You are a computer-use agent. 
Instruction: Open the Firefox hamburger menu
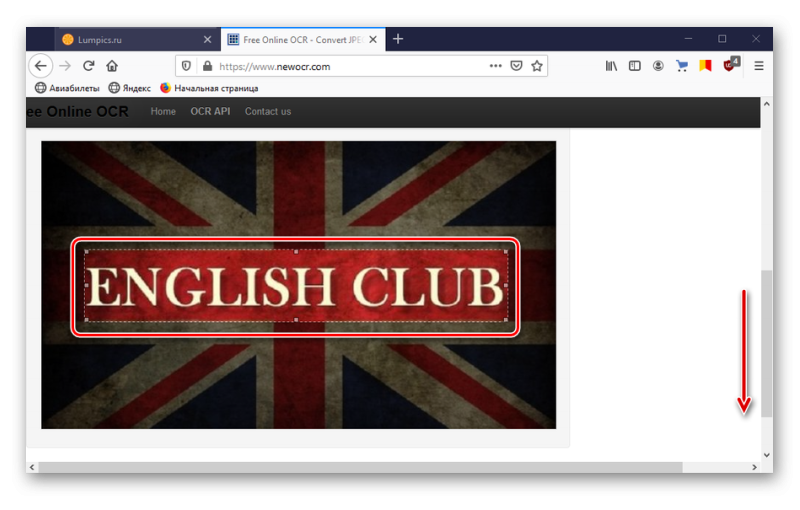tap(759, 66)
